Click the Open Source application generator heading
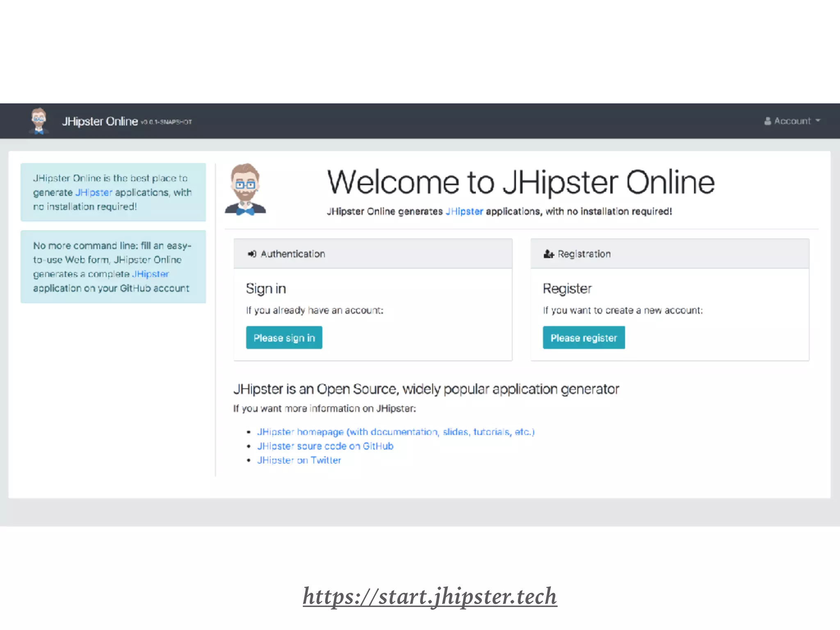 [426, 389]
